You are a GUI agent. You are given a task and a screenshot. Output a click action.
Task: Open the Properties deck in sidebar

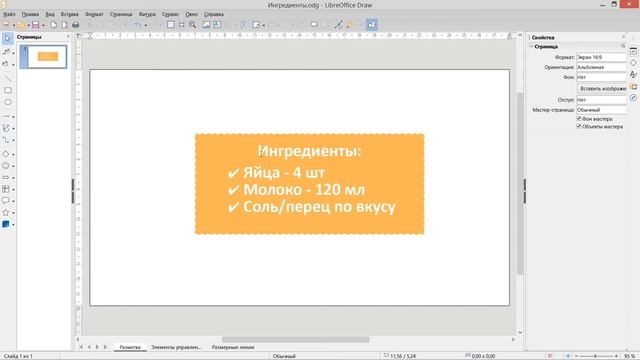click(633, 51)
